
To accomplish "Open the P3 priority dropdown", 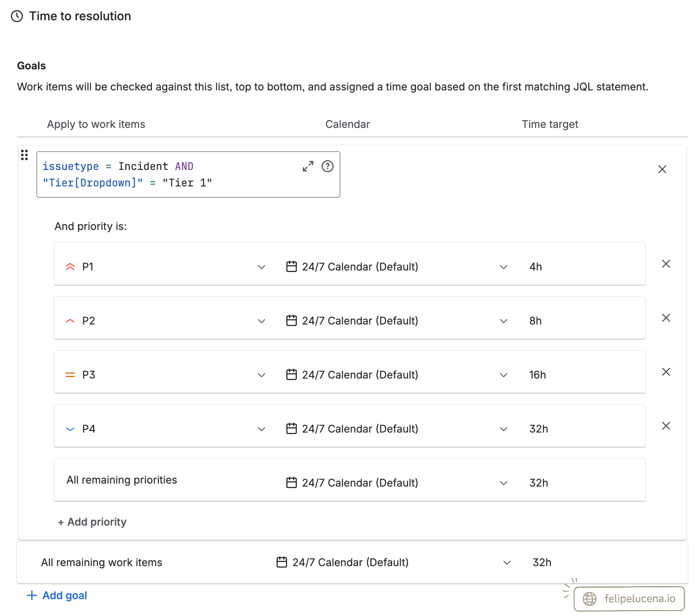I will (165, 375).
